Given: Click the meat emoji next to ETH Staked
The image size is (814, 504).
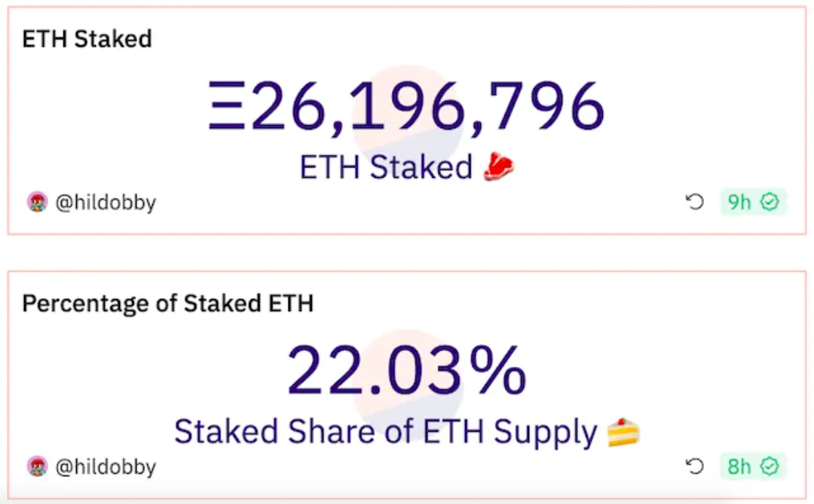Looking at the screenshot, I should (499, 167).
